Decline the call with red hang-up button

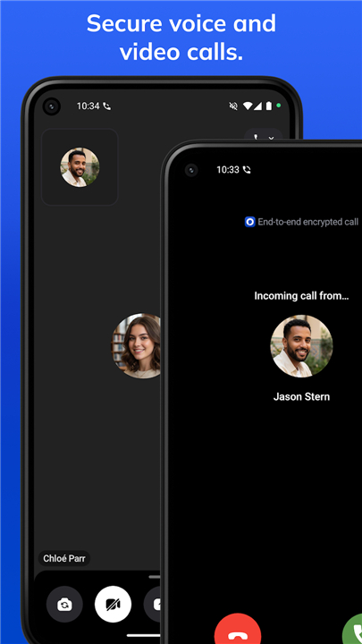[x=238, y=631]
